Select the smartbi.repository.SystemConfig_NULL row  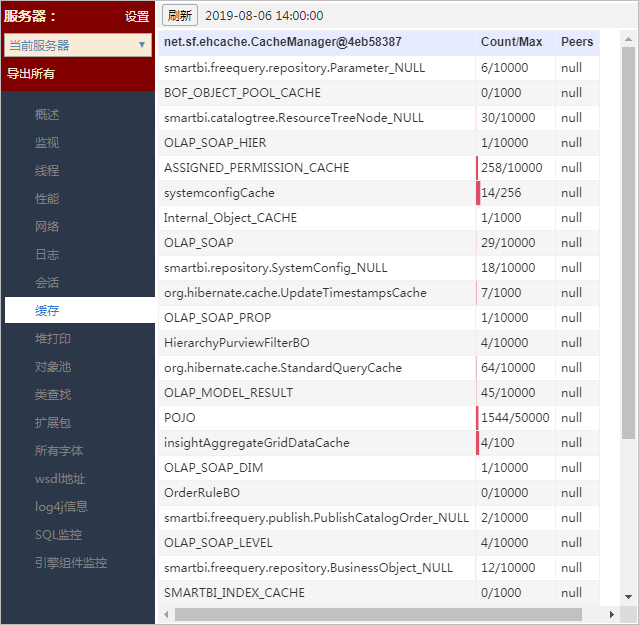pyautogui.click(x=379, y=268)
